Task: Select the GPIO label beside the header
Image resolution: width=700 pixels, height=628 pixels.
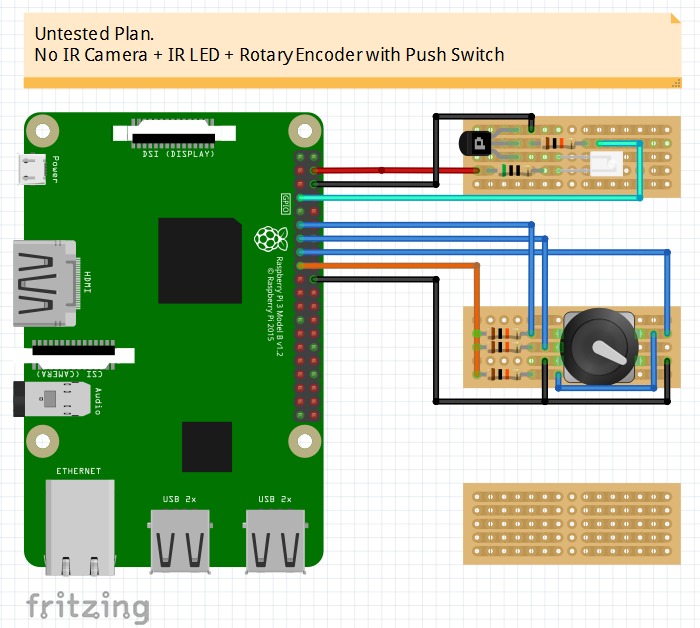Action: pyautogui.click(x=286, y=204)
